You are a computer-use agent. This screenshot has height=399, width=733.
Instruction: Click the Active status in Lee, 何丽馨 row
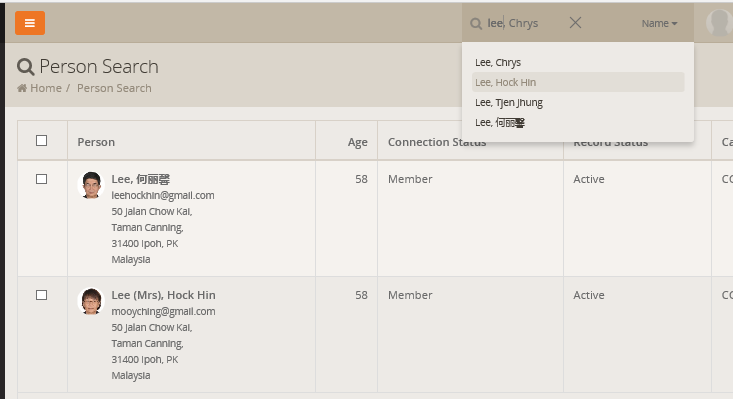point(589,179)
